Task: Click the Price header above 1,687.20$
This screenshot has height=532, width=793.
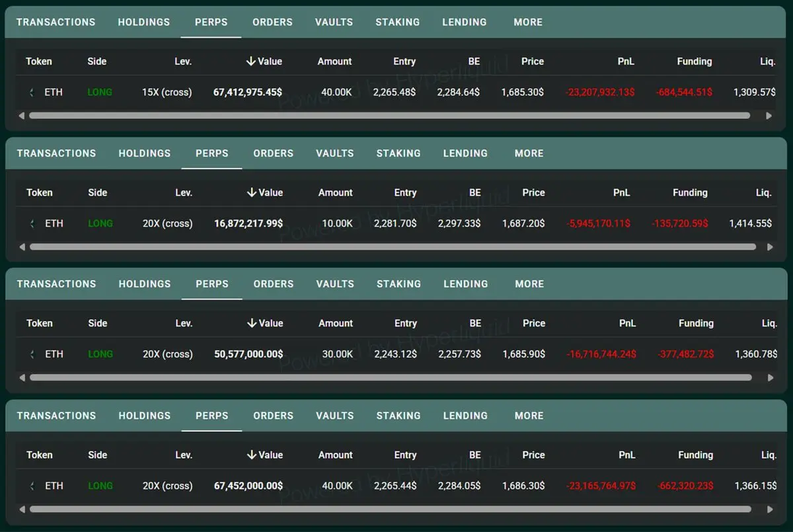Action: (x=533, y=192)
